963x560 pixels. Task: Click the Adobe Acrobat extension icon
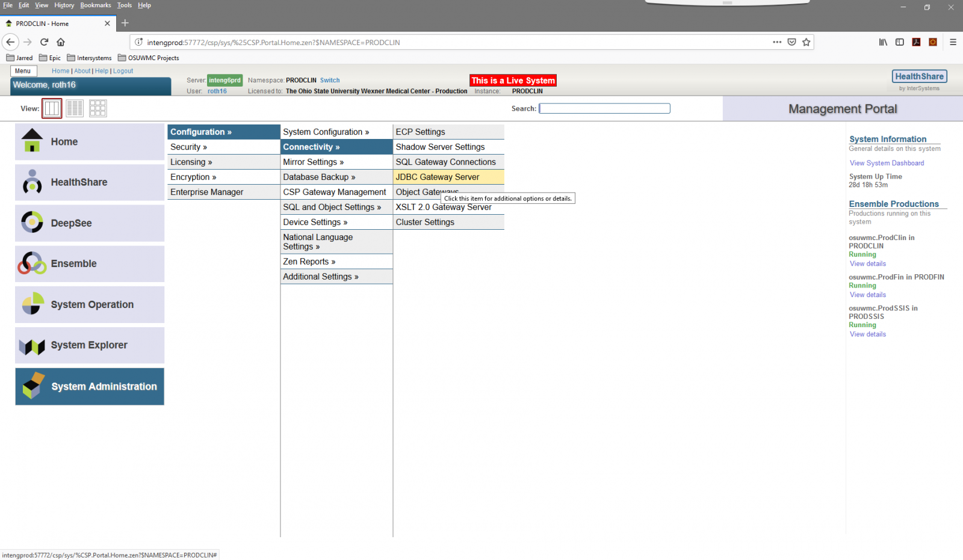pos(916,42)
